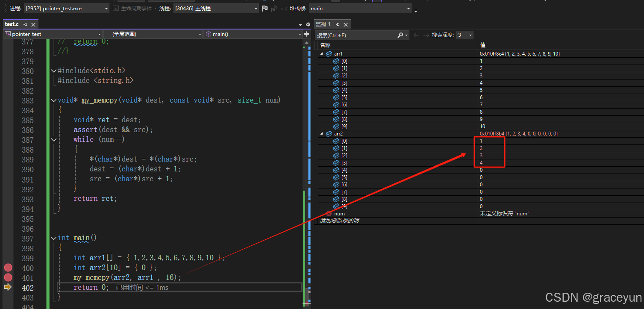Image resolution: width=644 pixels, height=309 pixels.
Task: Pin the 监视 1 window
Action: (338, 24)
